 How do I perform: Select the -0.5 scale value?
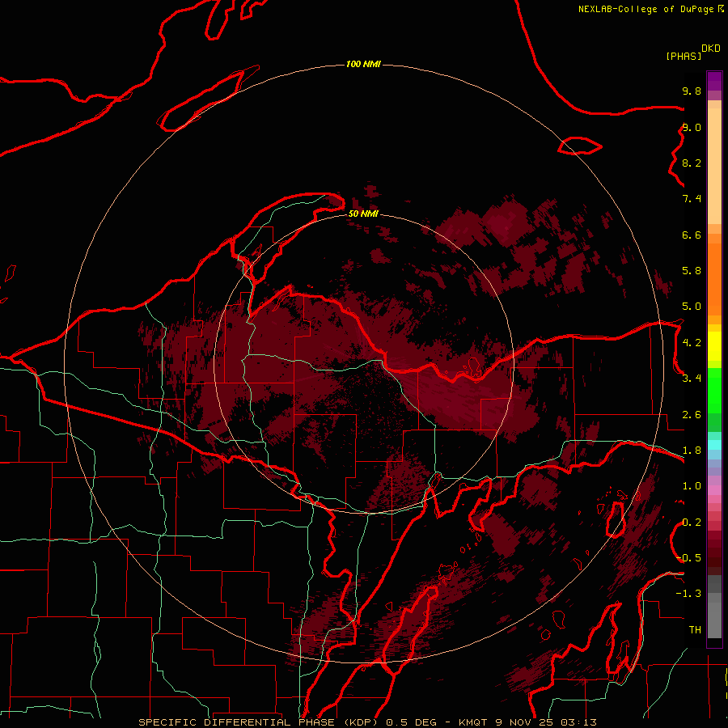tap(688, 558)
